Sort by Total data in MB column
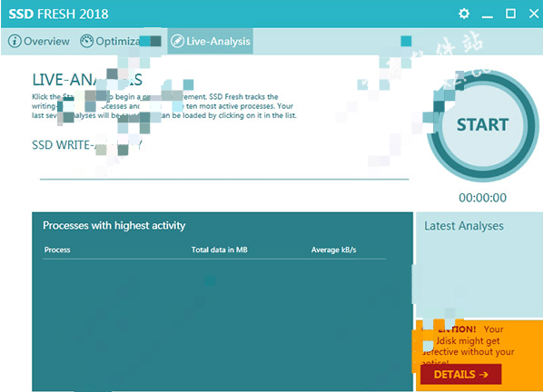Viewport: 543px width, 392px height. tap(219, 250)
